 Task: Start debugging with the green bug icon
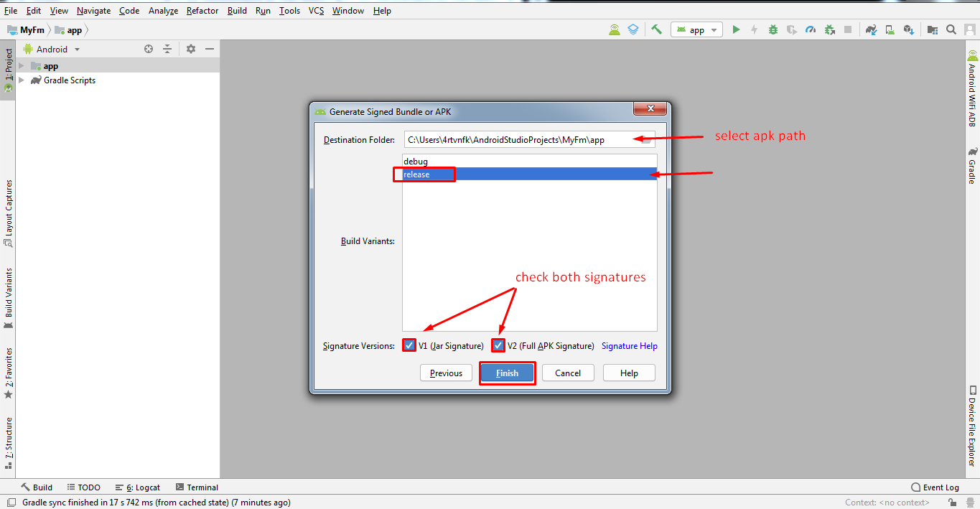[x=773, y=29]
